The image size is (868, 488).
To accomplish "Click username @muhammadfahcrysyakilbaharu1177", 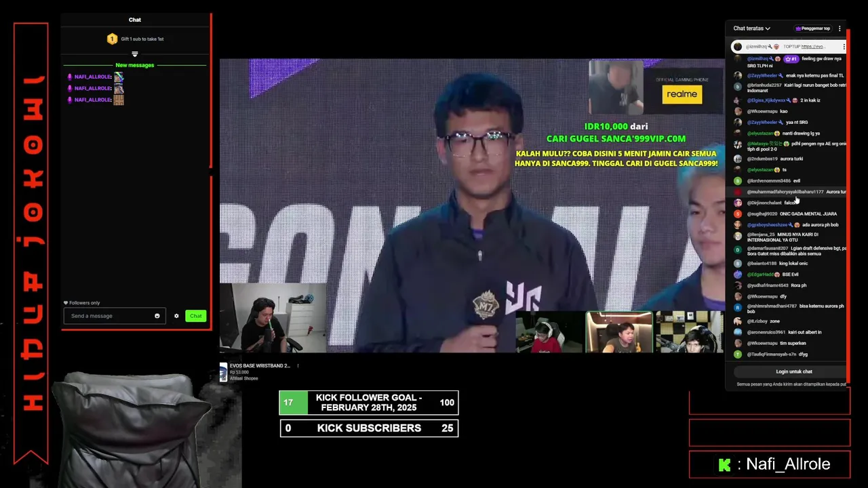I will point(785,192).
